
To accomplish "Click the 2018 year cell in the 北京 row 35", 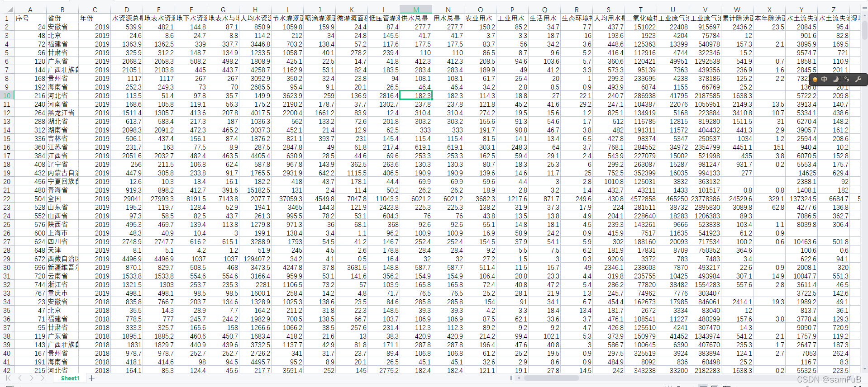I will coord(95,310).
